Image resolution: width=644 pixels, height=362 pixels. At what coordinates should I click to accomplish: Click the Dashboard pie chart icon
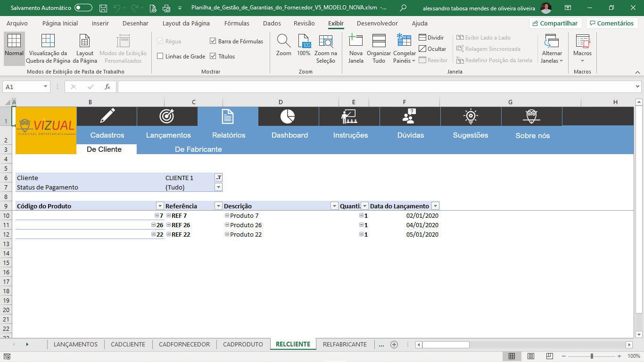(x=288, y=116)
